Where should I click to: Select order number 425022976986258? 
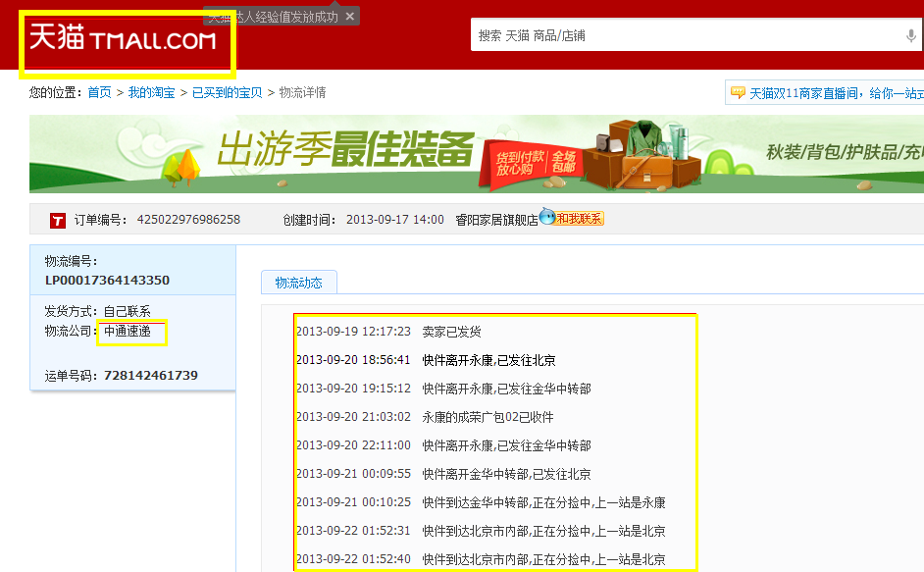[x=188, y=220]
